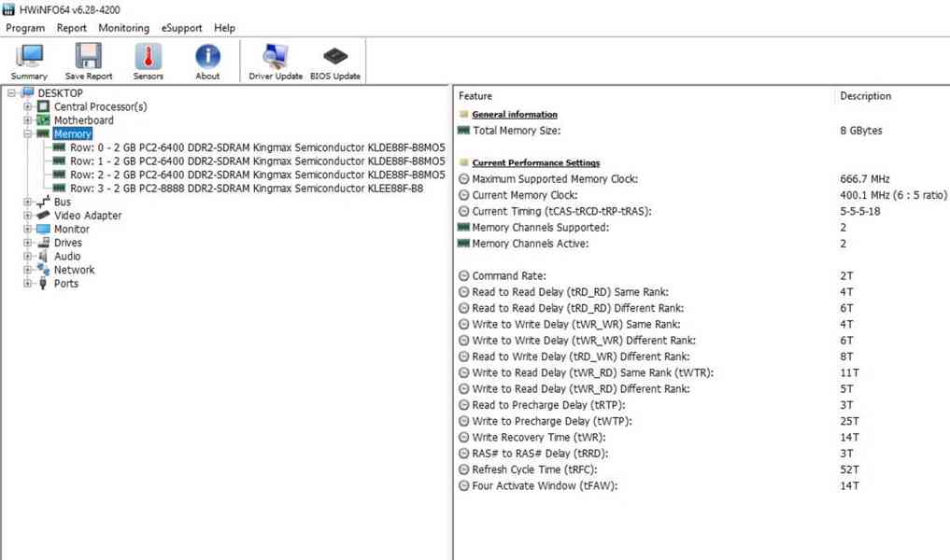Screen dimensions: 950x560
Task: Click the 5-5-5-18 timing value
Action: tap(860, 211)
